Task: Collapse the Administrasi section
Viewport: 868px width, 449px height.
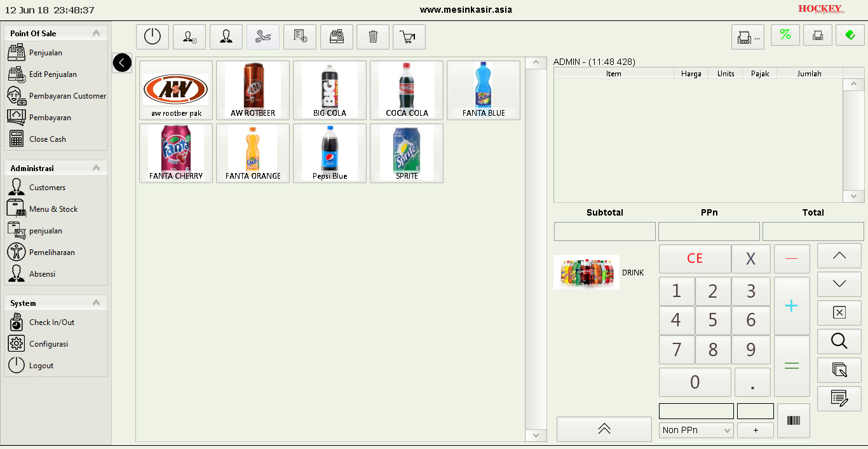Action: (96, 168)
